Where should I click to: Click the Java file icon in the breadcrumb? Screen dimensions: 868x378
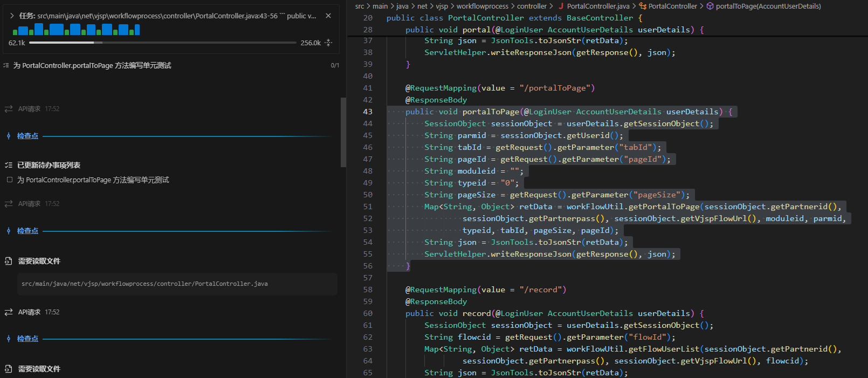[x=561, y=6]
